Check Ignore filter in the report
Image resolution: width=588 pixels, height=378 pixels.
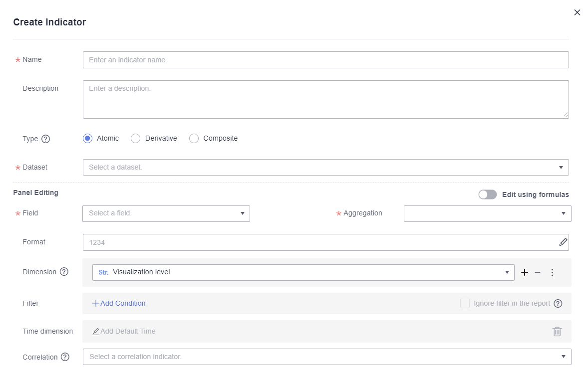(x=465, y=303)
